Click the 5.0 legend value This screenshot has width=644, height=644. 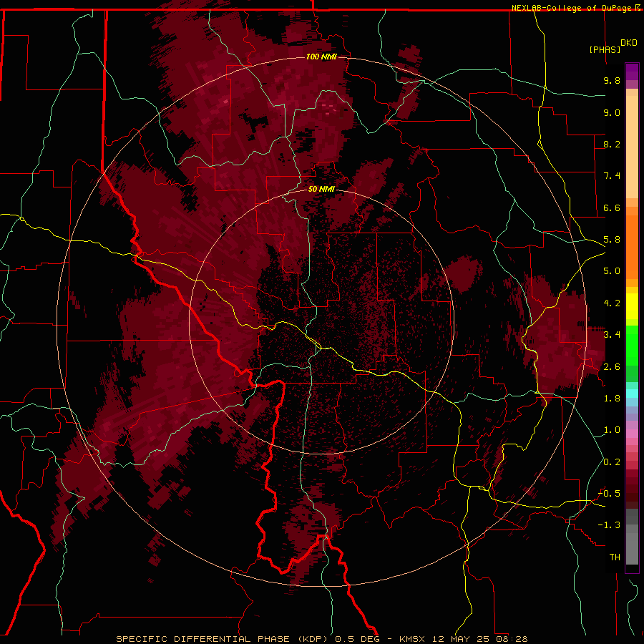[612, 271]
